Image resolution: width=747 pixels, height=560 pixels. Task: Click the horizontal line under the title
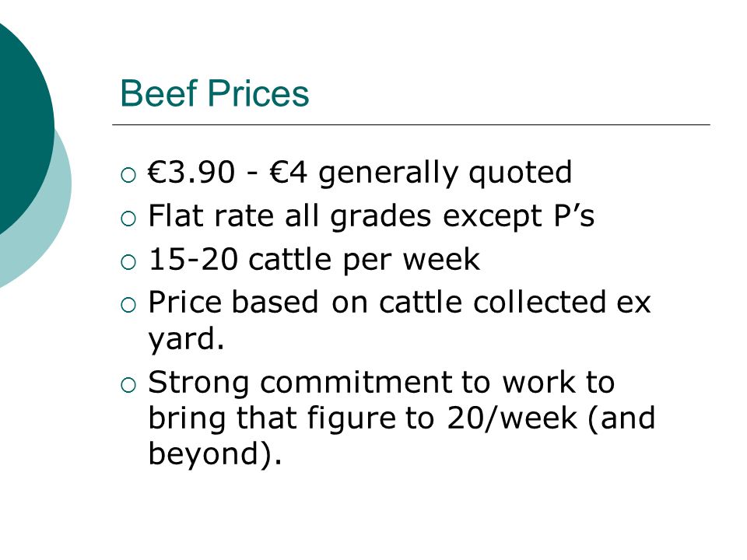411,124
